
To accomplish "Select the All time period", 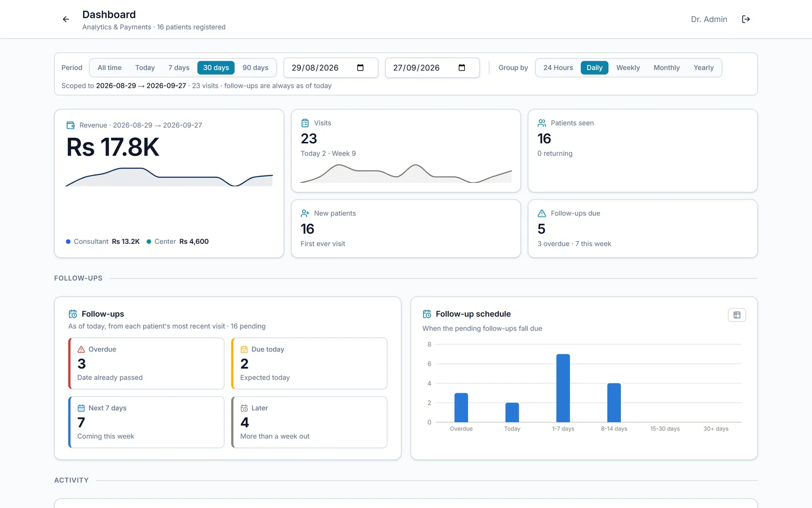I will click(110, 68).
